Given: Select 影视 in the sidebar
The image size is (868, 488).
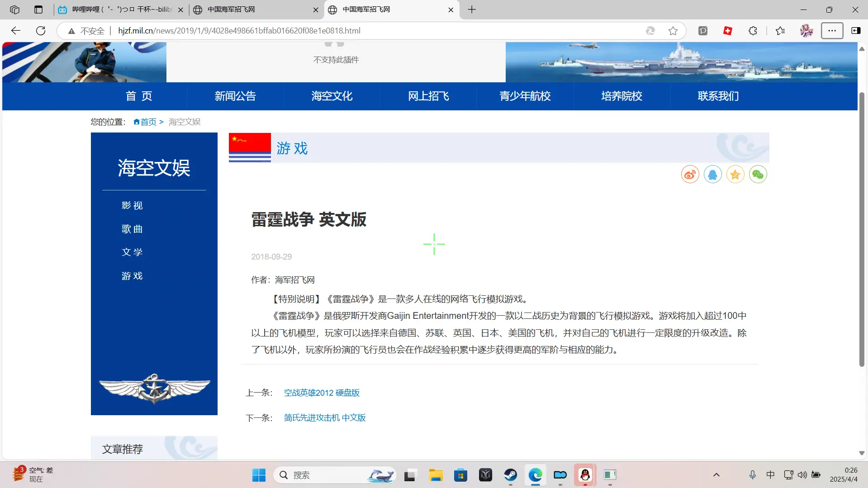Looking at the screenshot, I should click(132, 205).
